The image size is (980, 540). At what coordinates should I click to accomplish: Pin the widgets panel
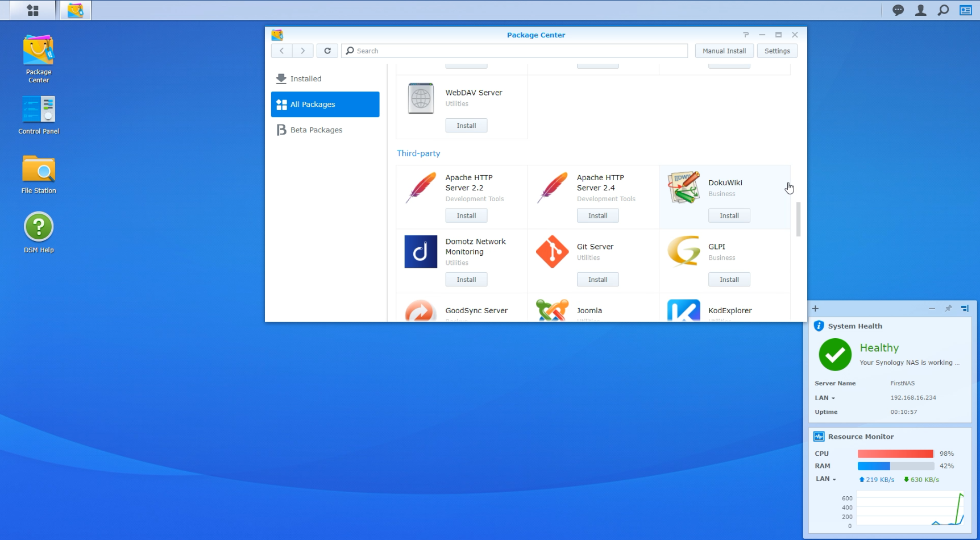tap(948, 309)
